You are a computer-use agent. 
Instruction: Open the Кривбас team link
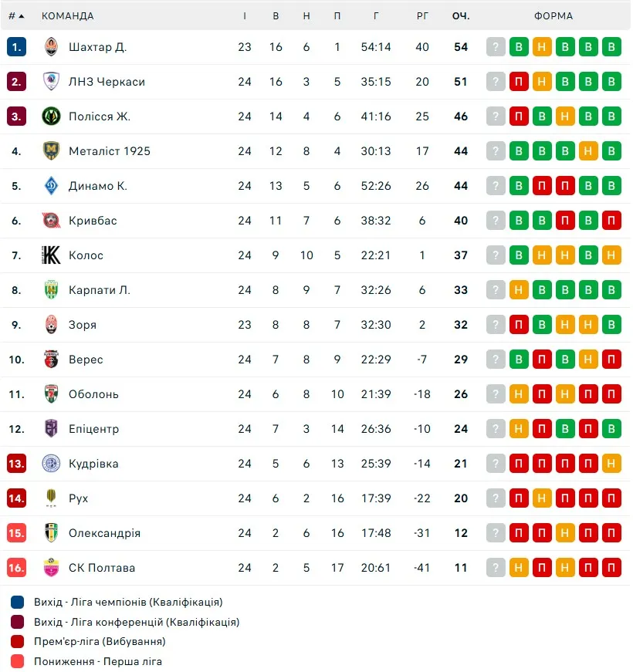(93, 221)
